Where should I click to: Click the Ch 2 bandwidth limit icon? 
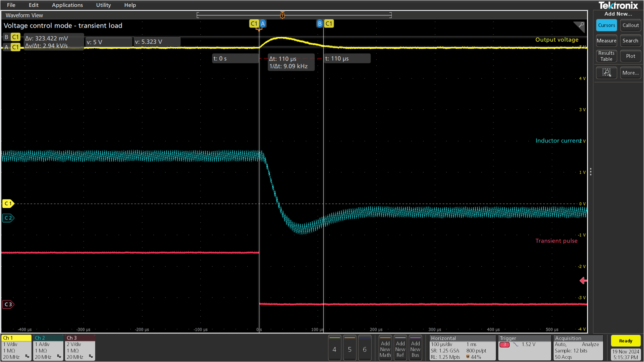pyautogui.click(x=59, y=356)
